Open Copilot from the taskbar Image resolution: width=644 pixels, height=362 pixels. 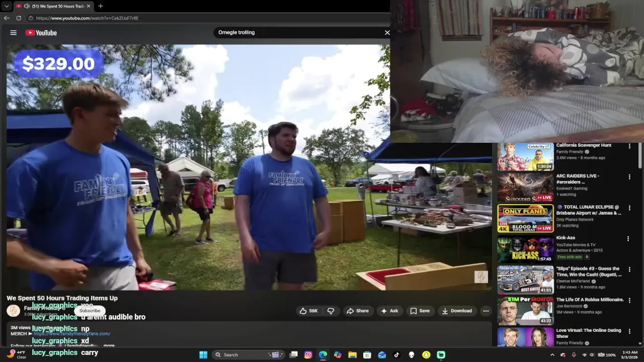point(338,355)
